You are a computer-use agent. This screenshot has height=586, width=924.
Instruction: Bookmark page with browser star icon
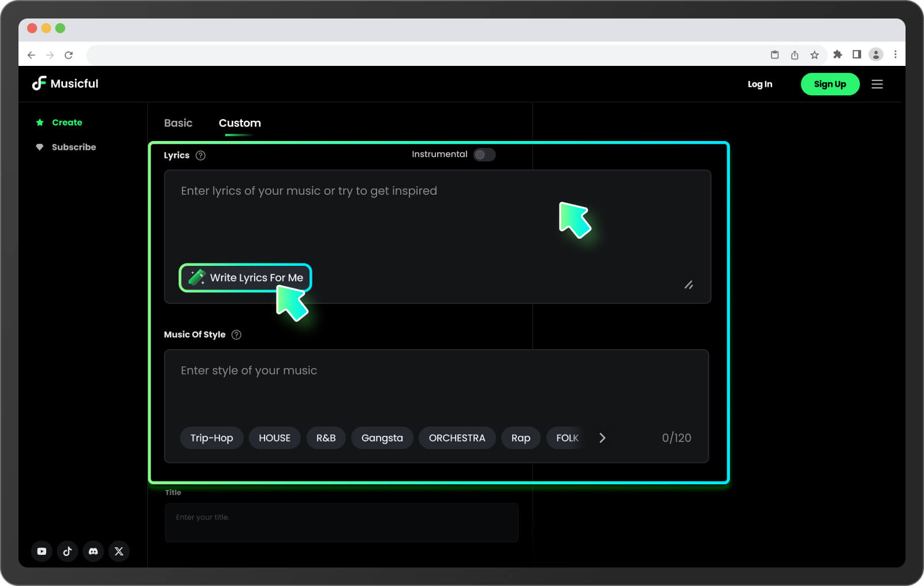click(x=814, y=55)
